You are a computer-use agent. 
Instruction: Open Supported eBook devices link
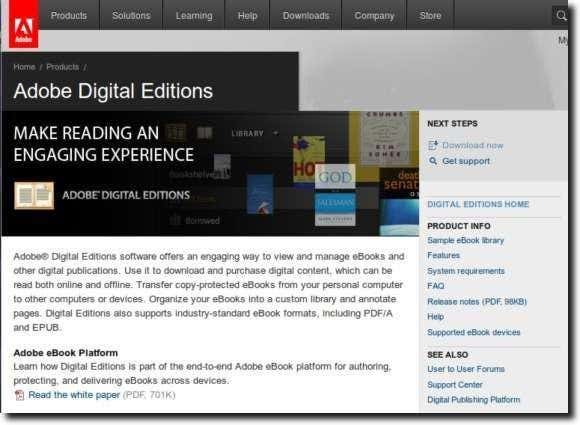pos(474,332)
